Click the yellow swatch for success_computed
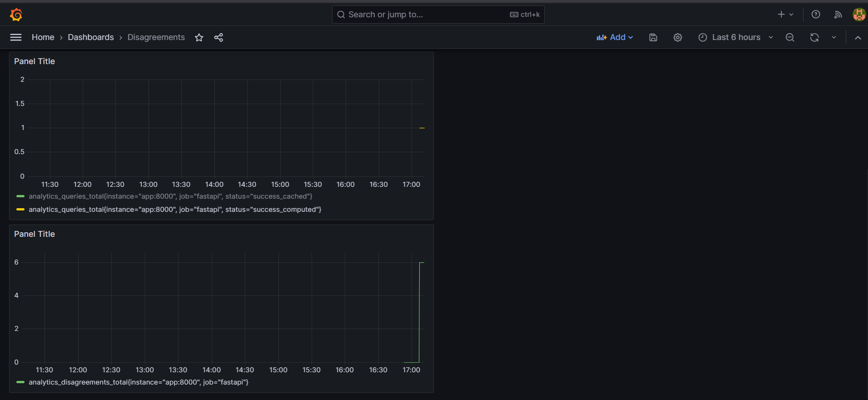Image resolution: width=868 pixels, height=400 pixels. pyautogui.click(x=20, y=210)
